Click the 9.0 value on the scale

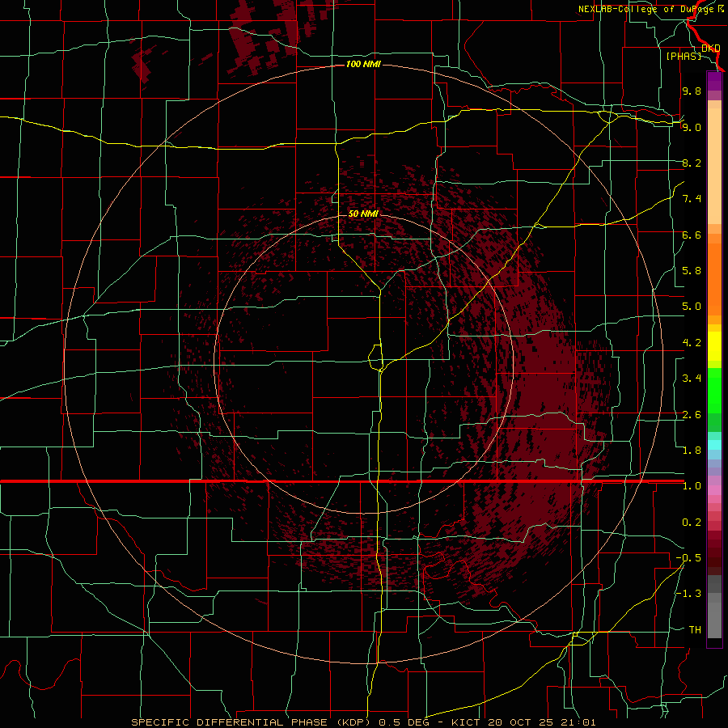coord(692,127)
